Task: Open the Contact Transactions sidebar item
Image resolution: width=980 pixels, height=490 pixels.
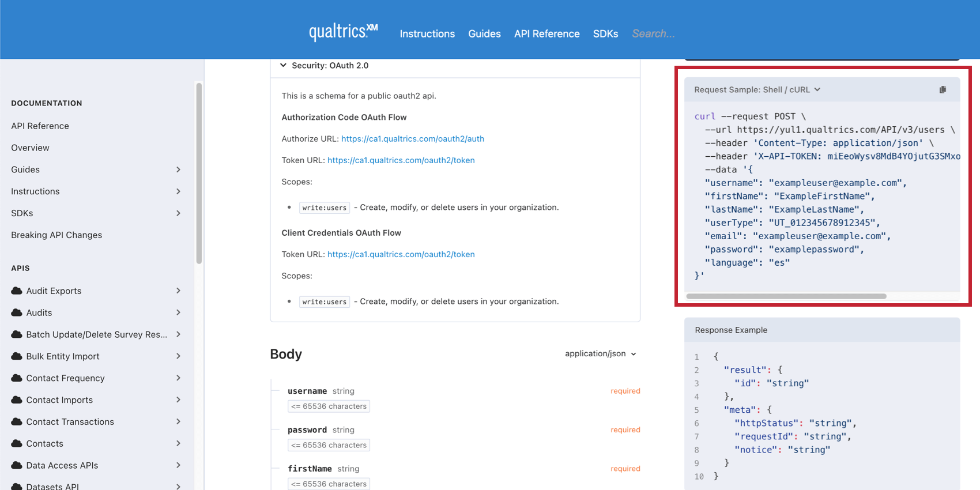Action: click(x=70, y=422)
